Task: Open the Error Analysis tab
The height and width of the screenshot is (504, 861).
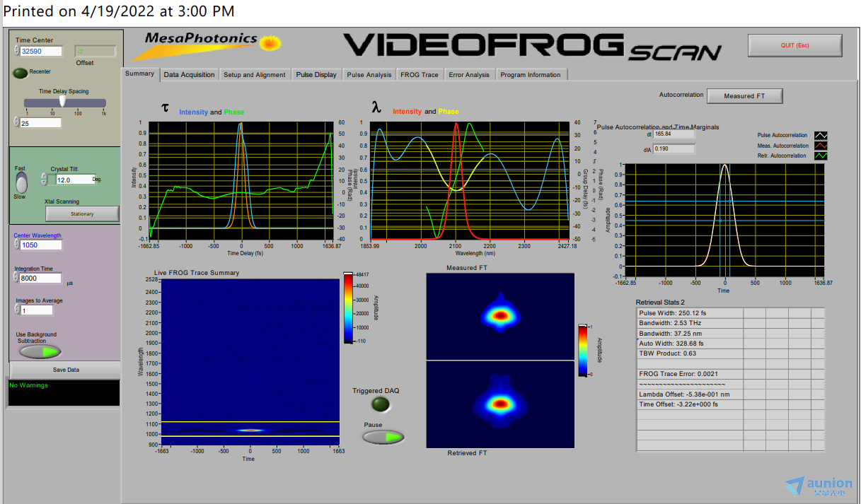Action: [x=469, y=74]
